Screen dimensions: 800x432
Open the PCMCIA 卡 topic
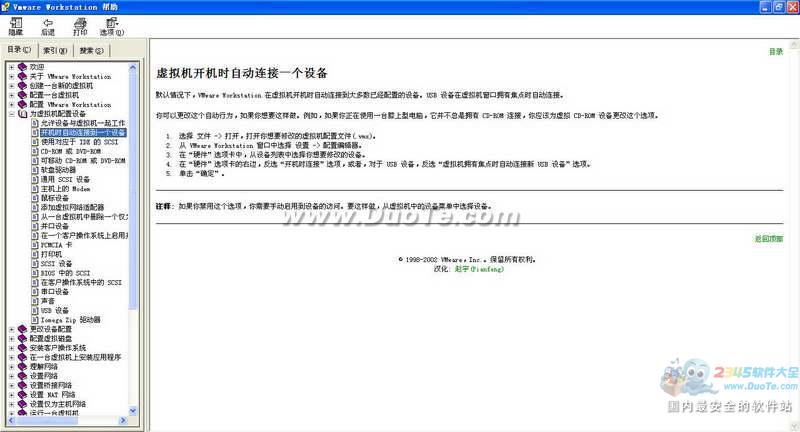click(56, 245)
